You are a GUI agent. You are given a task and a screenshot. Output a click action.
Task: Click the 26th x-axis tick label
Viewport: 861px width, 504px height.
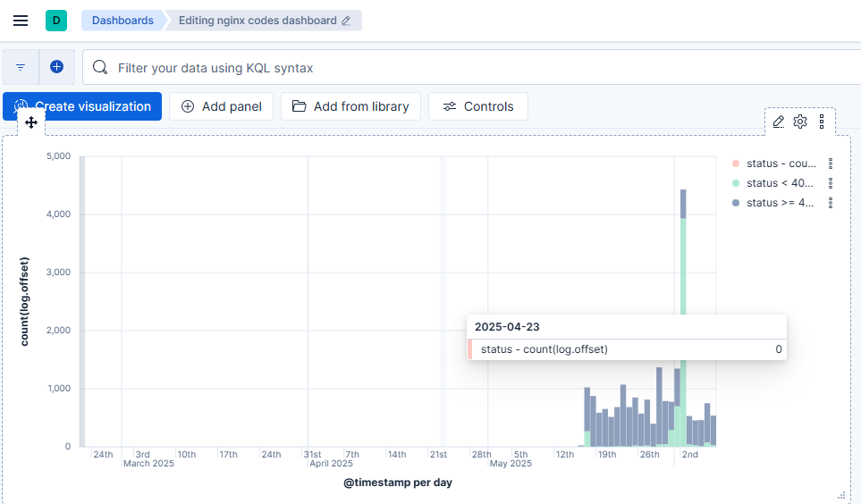[650, 455]
